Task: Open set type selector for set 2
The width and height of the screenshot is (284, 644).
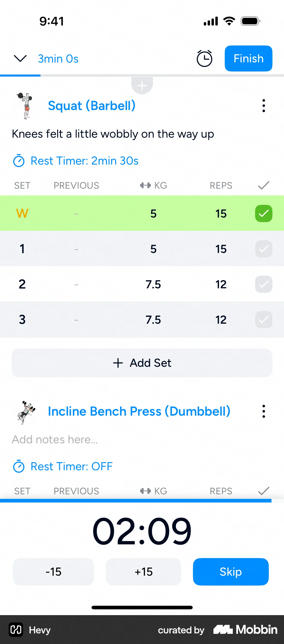Action: (x=22, y=284)
